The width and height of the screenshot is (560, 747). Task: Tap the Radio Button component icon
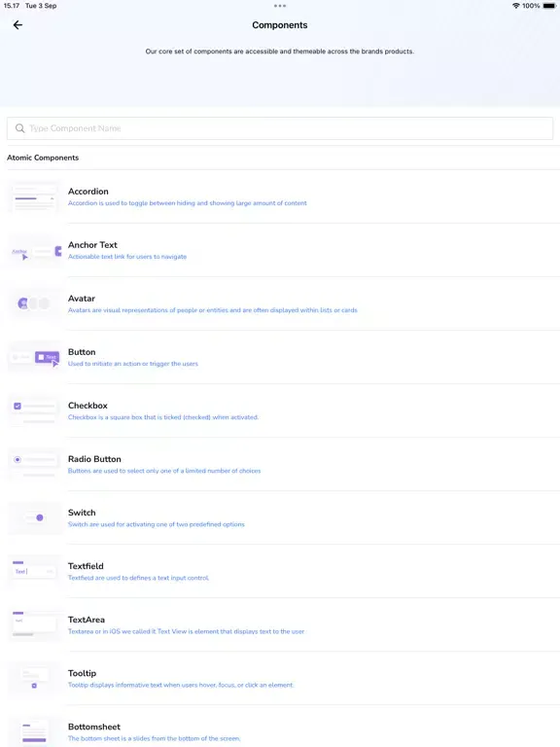(34, 465)
